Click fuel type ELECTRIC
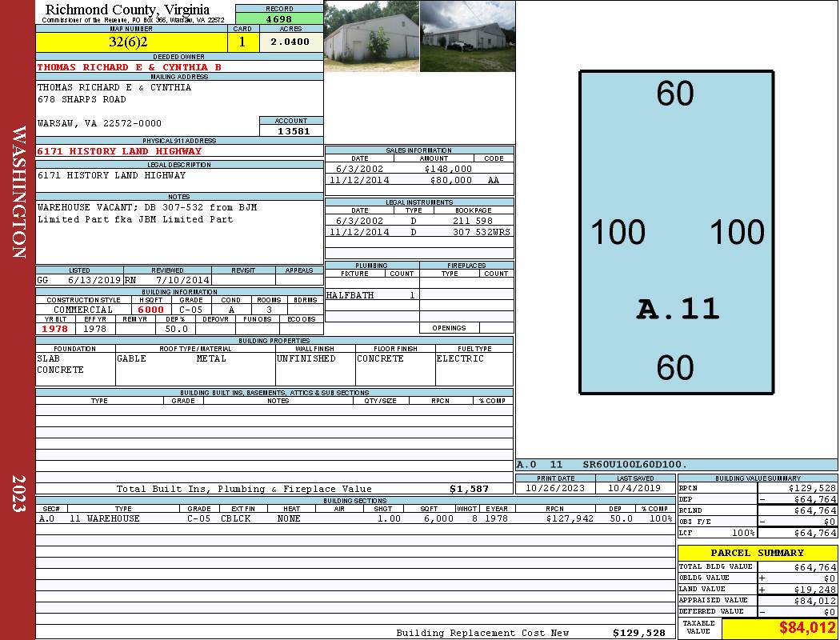The width and height of the screenshot is (840, 640). click(x=460, y=358)
